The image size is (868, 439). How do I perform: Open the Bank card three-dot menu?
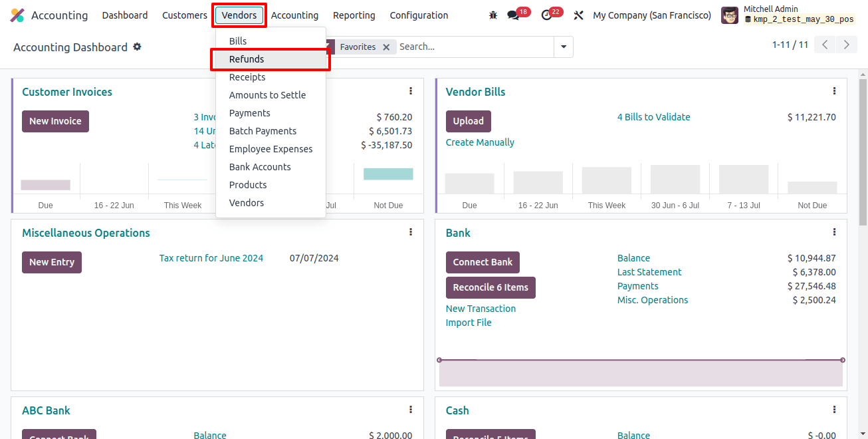pos(834,232)
